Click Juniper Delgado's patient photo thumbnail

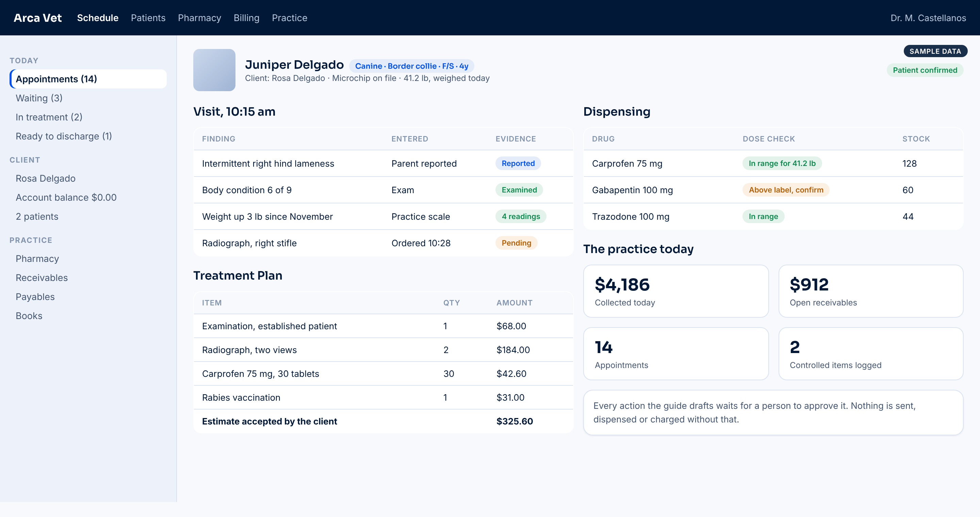(214, 70)
